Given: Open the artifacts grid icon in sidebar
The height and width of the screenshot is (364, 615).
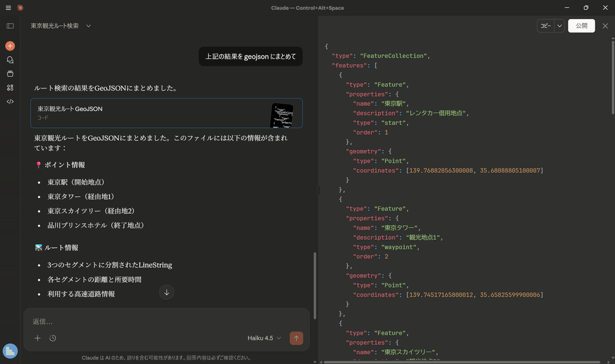Looking at the screenshot, I should point(10,88).
